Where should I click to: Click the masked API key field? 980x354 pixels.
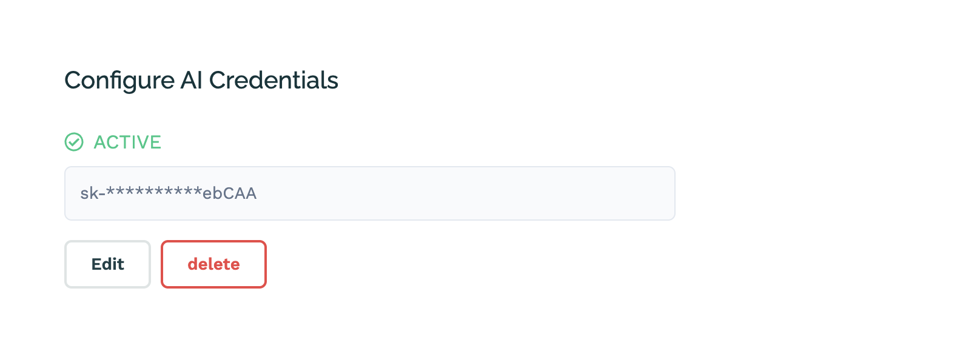click(370, 193)
